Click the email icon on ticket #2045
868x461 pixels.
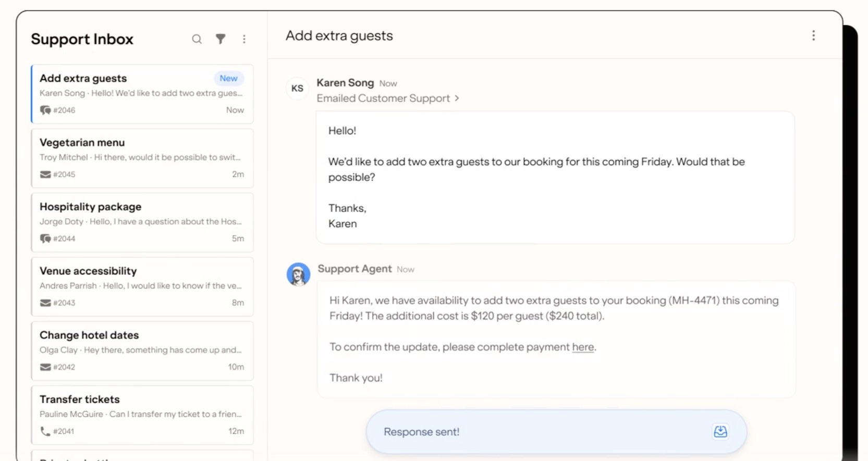(x=45, y=175)
